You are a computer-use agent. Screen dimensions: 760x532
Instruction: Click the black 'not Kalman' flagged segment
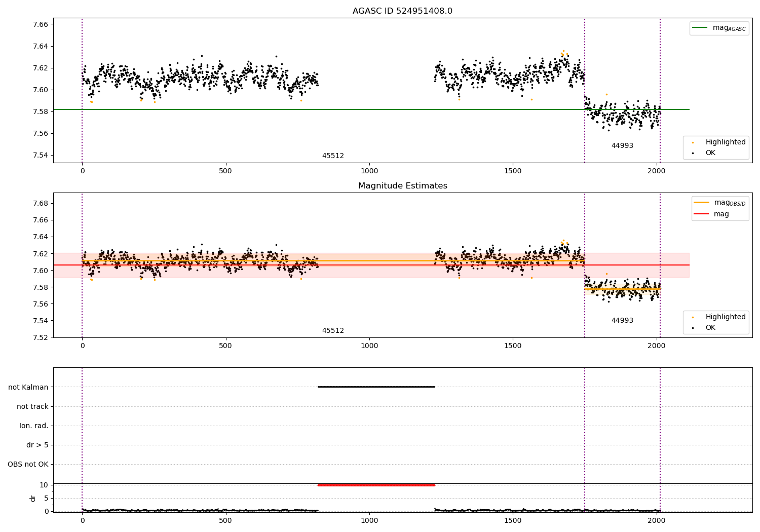[376, 387]
